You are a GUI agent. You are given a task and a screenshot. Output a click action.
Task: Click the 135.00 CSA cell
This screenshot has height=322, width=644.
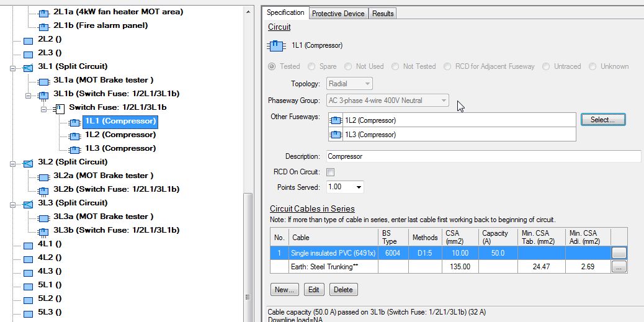[460, 267]
